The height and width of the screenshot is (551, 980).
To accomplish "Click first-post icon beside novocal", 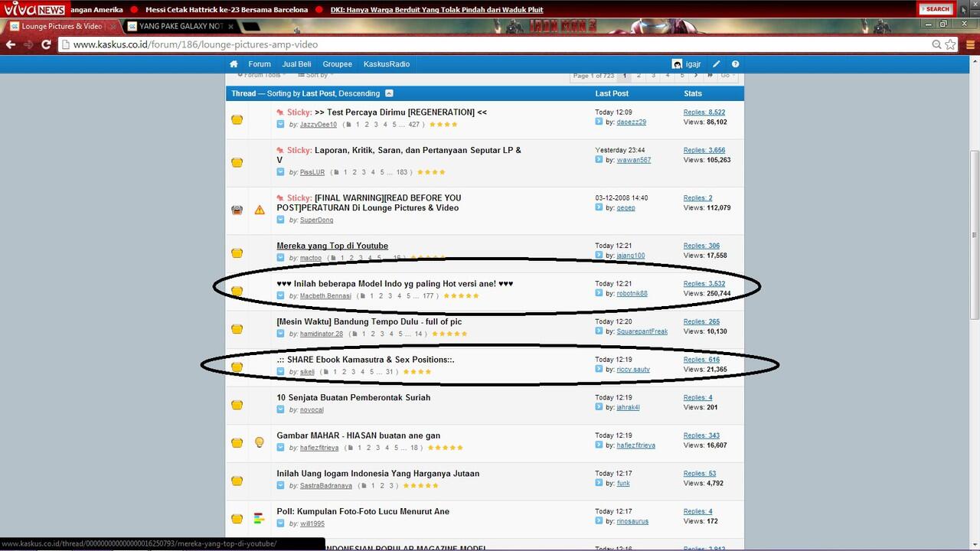I will pyautogui.click(x=281, y=409).
